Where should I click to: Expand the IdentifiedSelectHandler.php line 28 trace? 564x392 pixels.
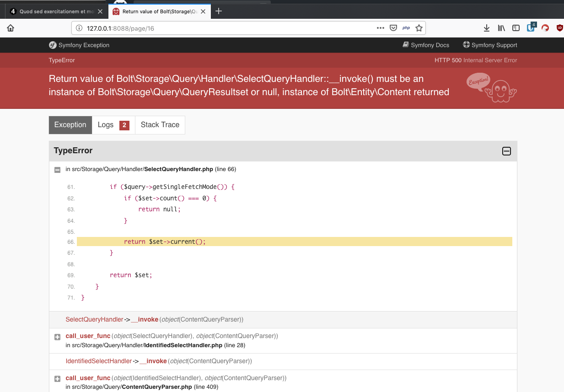pyautogui.click(x=57, y=337)
